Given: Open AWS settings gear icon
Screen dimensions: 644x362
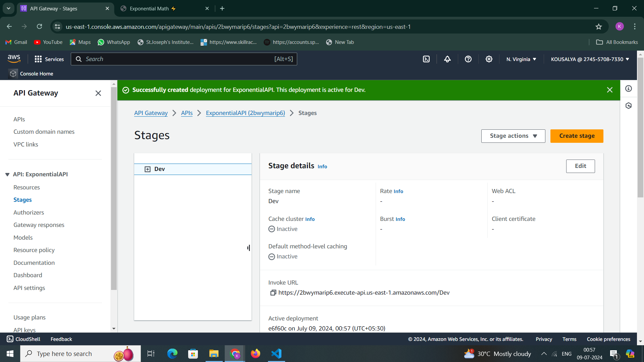Looking at the screenshot, I should click(489, 59).
